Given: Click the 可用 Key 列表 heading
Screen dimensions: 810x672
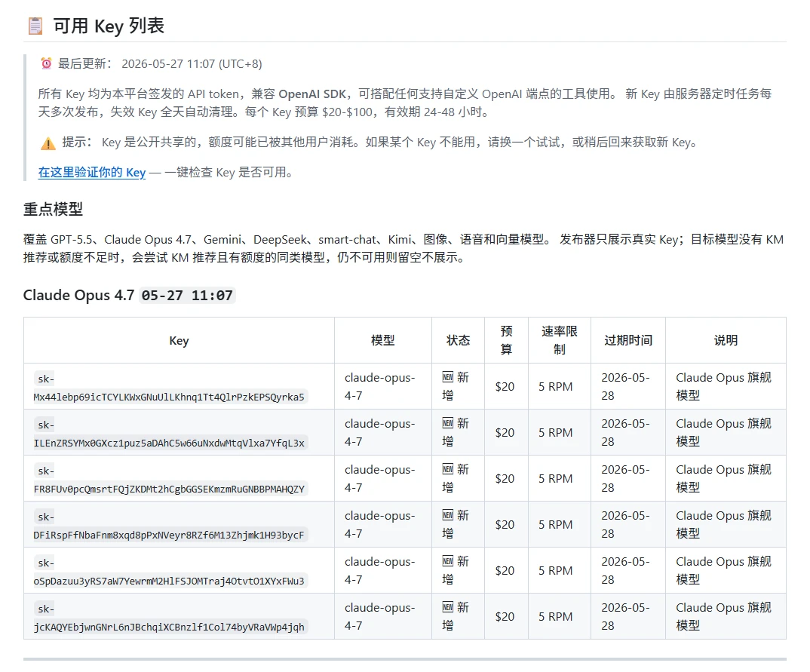Looking at the screenshot, I should coord(109,26).
